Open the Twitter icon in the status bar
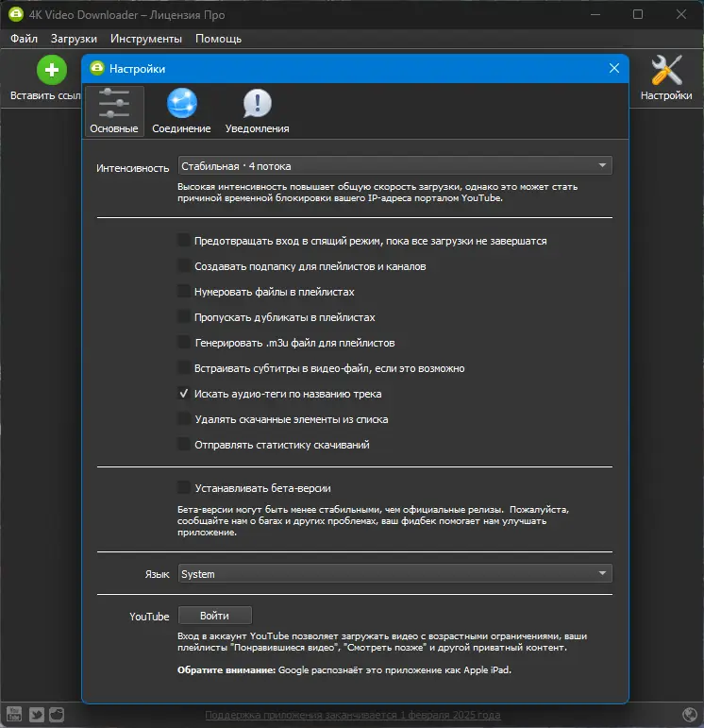 (x=37, y=714)
